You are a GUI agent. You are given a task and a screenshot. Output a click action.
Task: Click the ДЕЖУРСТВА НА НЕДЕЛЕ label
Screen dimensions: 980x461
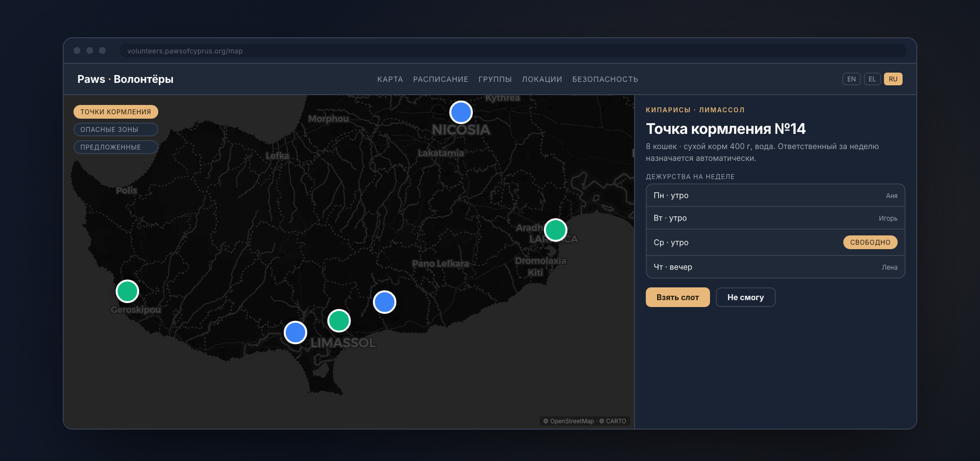pyautogui.click(x=690, y=177)
